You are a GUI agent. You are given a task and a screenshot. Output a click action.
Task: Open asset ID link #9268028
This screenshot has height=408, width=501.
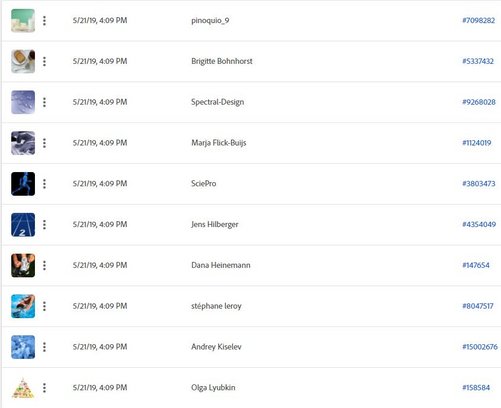[x=479, y=102]
